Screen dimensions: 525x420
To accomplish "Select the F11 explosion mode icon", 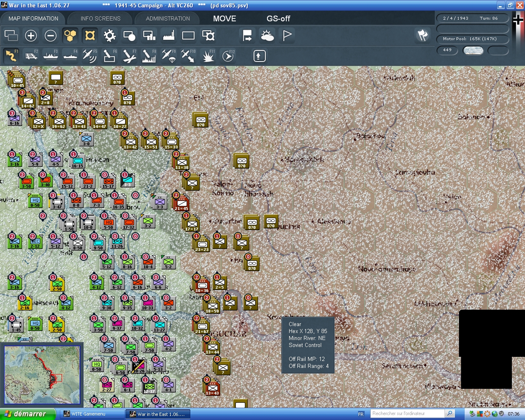I will [x=208, y=55].
